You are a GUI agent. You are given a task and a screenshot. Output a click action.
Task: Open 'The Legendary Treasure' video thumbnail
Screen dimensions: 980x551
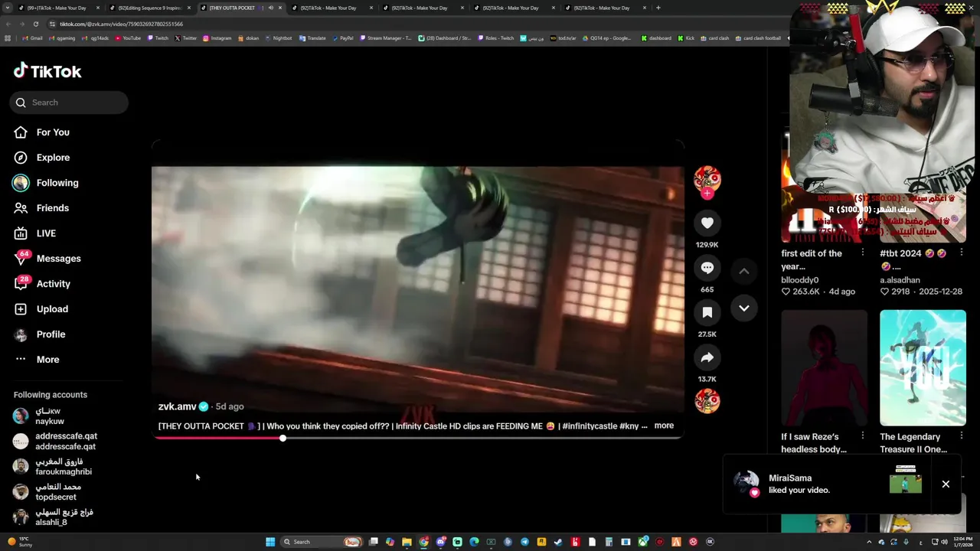[x=923, y=367]
